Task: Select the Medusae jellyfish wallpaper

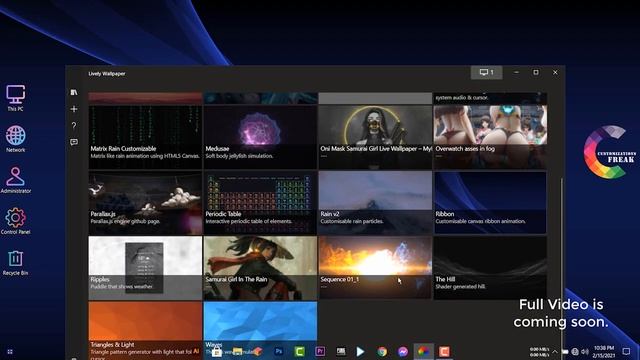Action: coord(260,137)
